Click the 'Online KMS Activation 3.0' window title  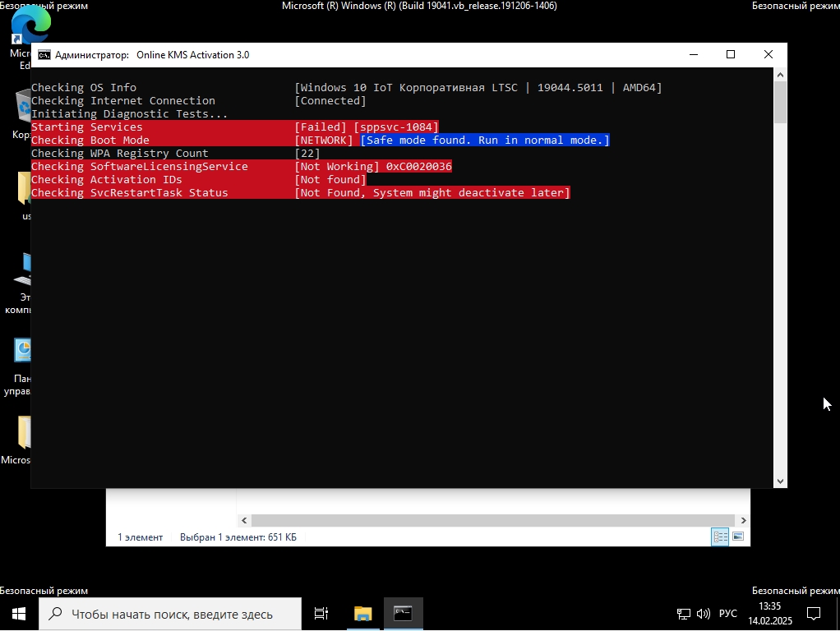193,54
